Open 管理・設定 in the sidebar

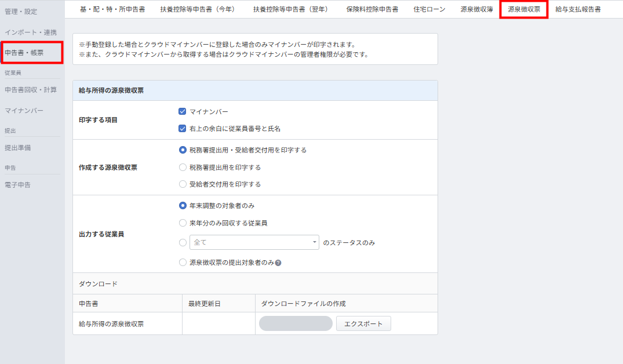(21, 12)
